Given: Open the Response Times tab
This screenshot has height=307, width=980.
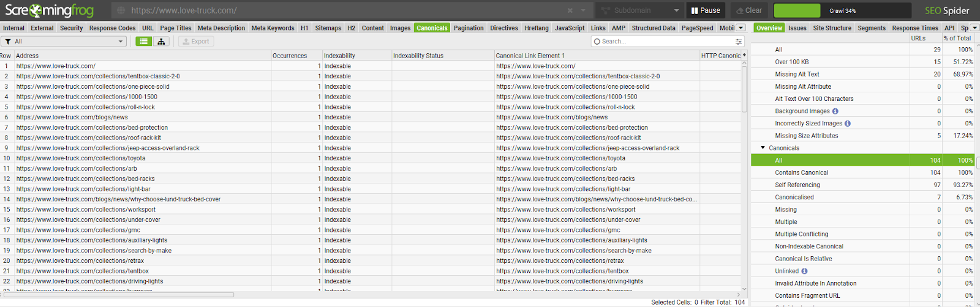Looking at the screenshot, I should click(915, 28).
